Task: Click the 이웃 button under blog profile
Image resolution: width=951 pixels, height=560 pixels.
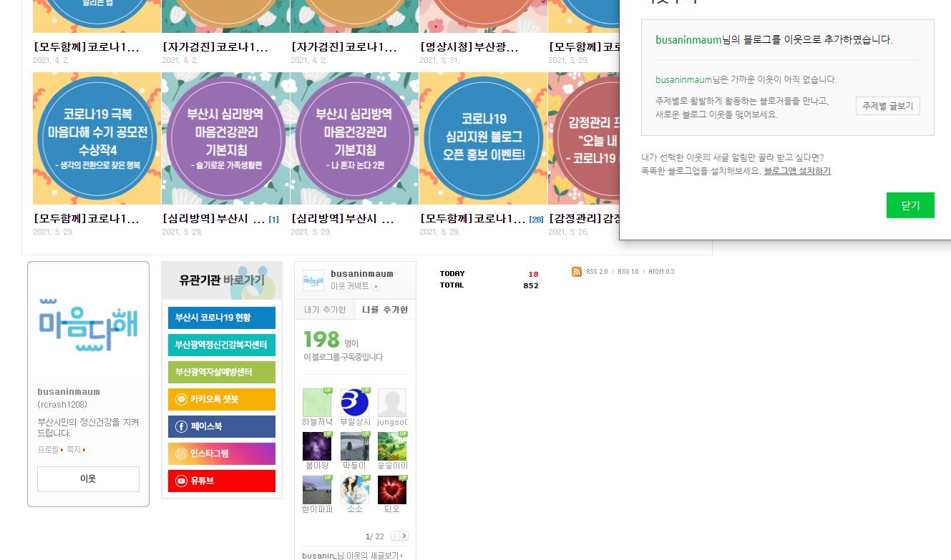Action: pos(88,479)
